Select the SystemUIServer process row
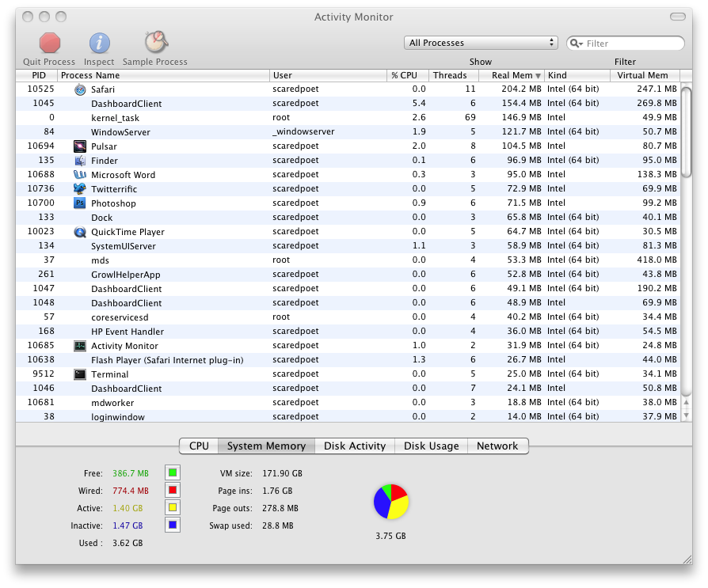This screenshot has height=588, width=708. click(348, 246)
